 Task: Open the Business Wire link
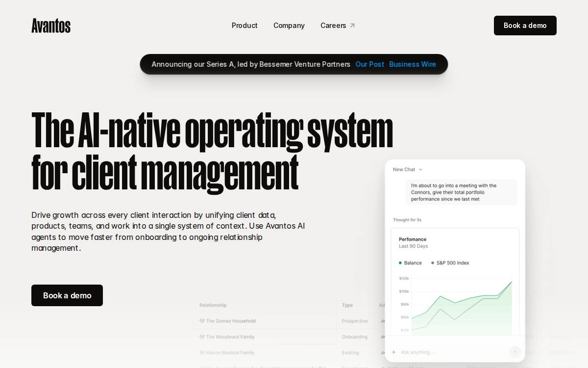[413, 64]
